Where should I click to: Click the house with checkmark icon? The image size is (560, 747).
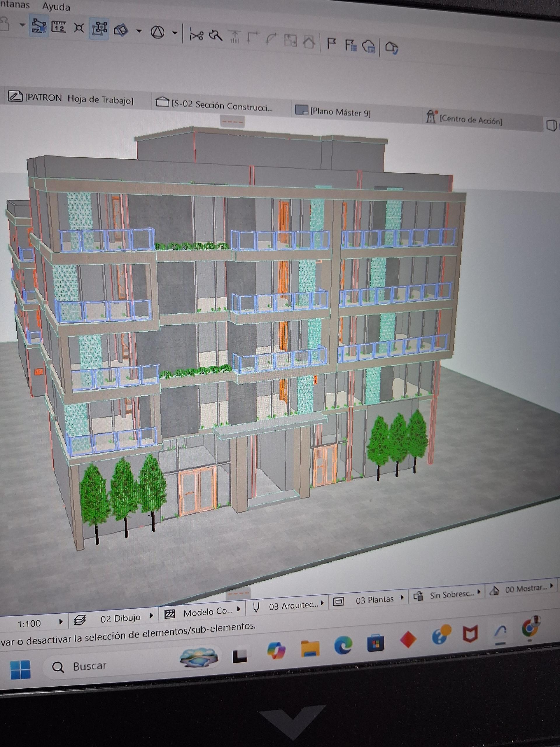click(391, 47)
